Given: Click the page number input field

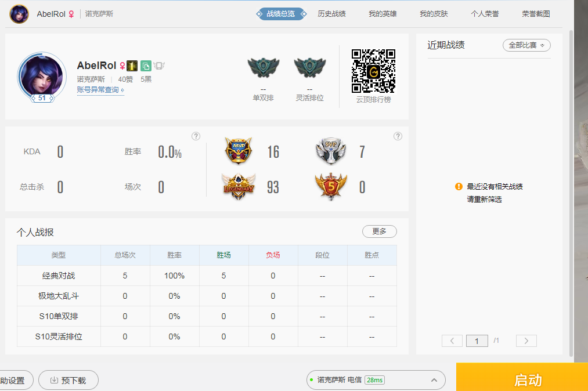Looking at the screenshot, I should 477,341.
